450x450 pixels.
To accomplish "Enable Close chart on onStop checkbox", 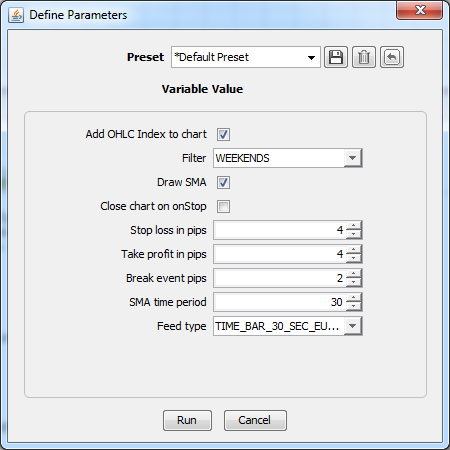I will (x=223, y=206).
